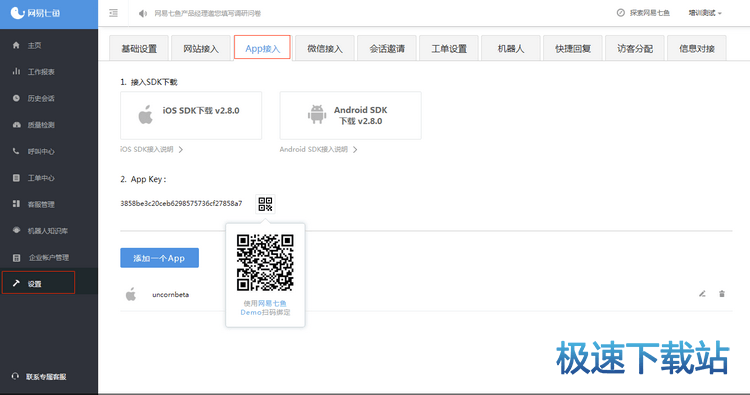The width and height of the screenshot is (750, 395).
Task: Open 工单中心 menu label in sidebar
Action: [x=41, y=178]
